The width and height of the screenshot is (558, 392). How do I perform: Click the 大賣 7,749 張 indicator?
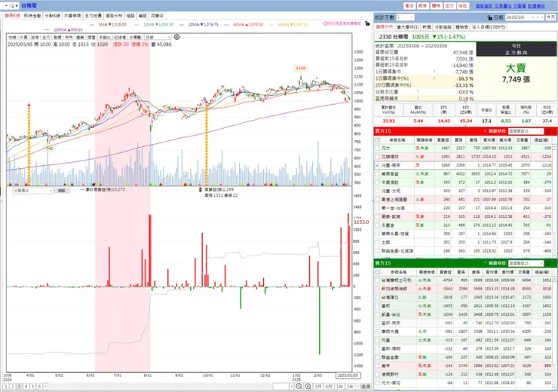pos(516,74)
